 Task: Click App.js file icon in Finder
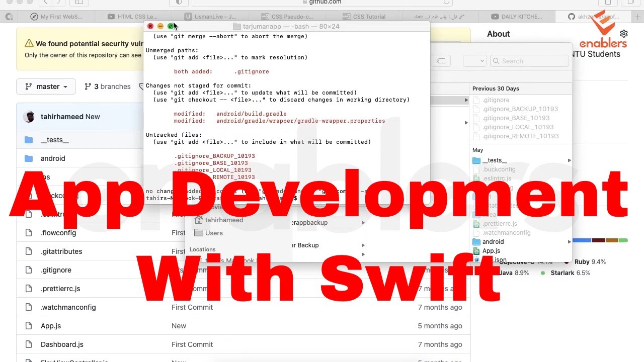coord(476,251)
